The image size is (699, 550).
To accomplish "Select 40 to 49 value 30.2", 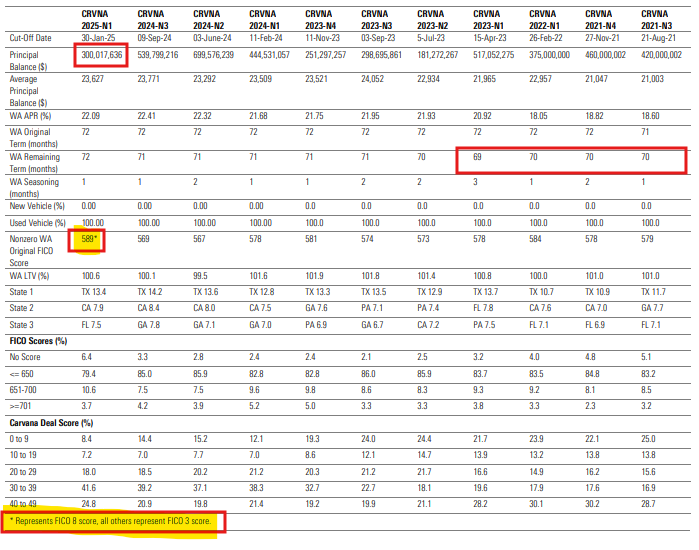I will pos(592,504).
